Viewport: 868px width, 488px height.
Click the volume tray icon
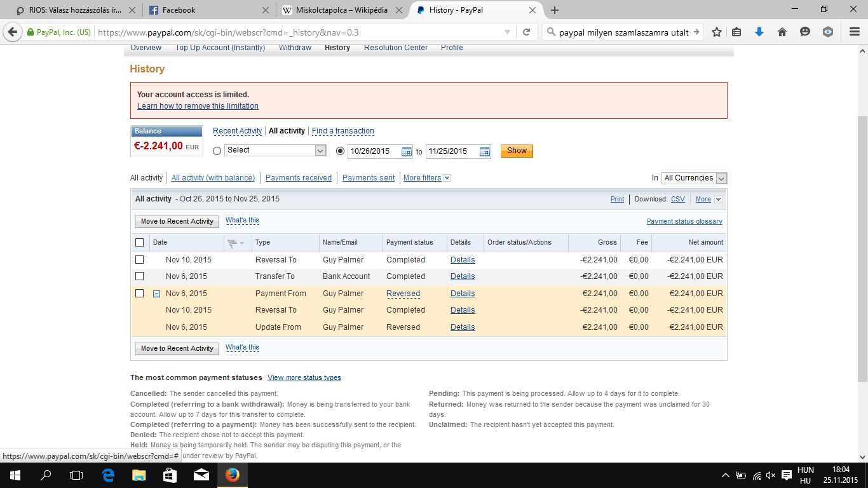tap(771, 475)
